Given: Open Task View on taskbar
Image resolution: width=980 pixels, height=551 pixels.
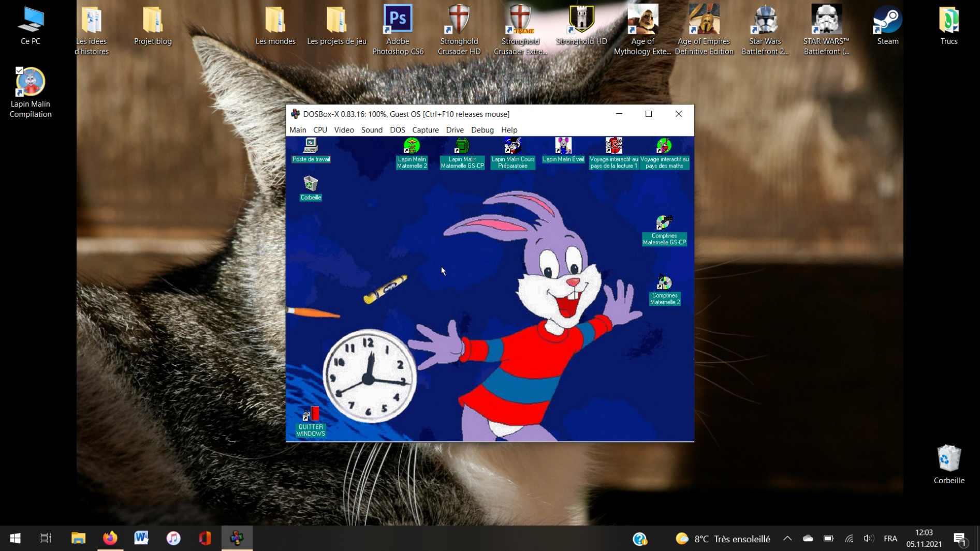Looking at the screenshot, I should [x=46, y=539].
